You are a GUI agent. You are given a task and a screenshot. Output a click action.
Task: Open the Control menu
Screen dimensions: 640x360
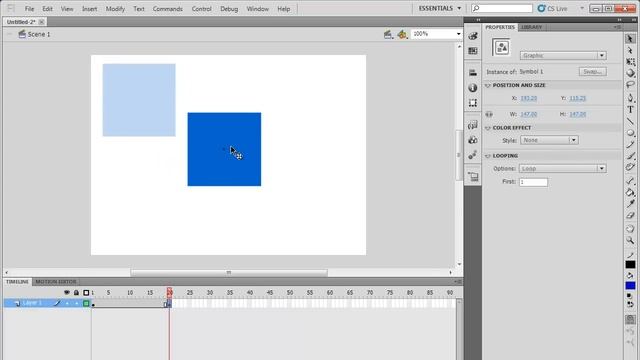(x=202, y=9)
